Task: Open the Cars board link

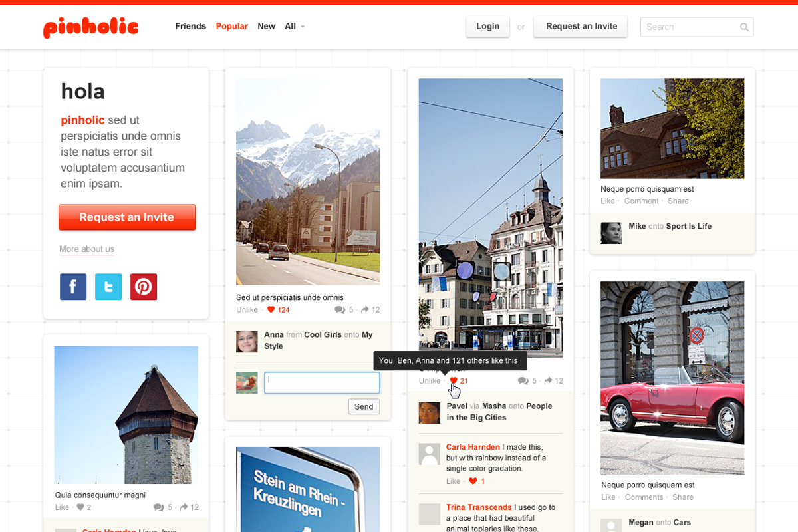Action: click(x=682, y=523)
